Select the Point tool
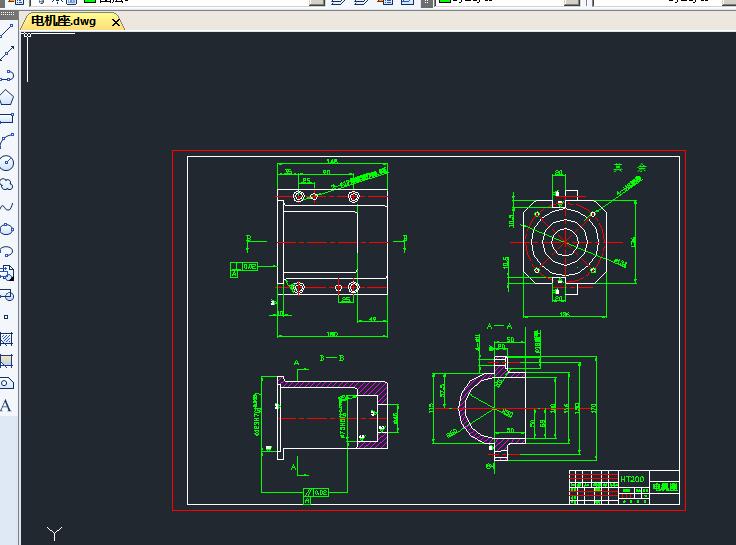The width and height of the screenshot is (736, 545). (x=6, y=317)
